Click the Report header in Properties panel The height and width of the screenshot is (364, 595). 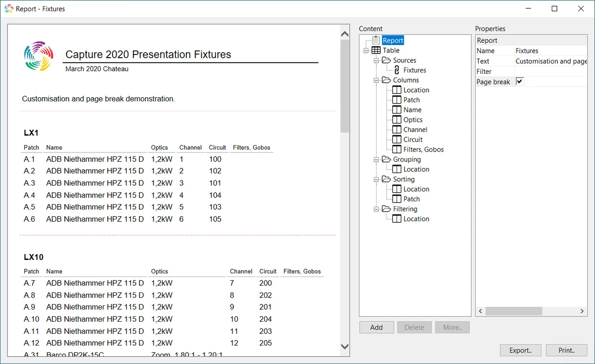531,40
